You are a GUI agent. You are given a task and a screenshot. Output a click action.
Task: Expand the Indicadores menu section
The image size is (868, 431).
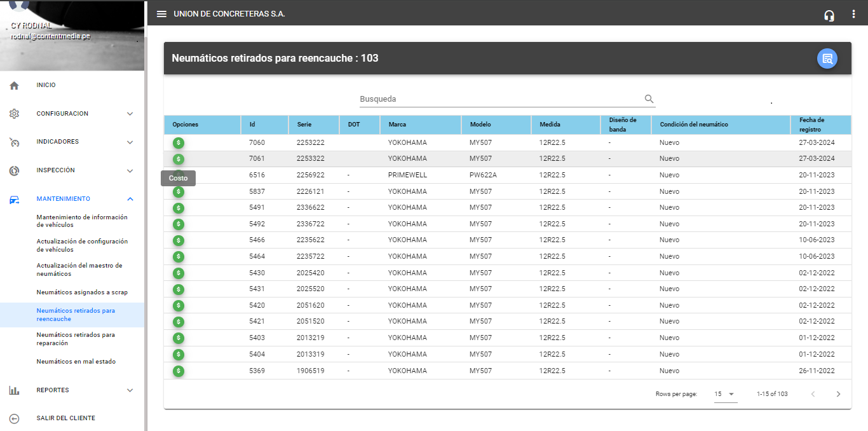(130, 142)
